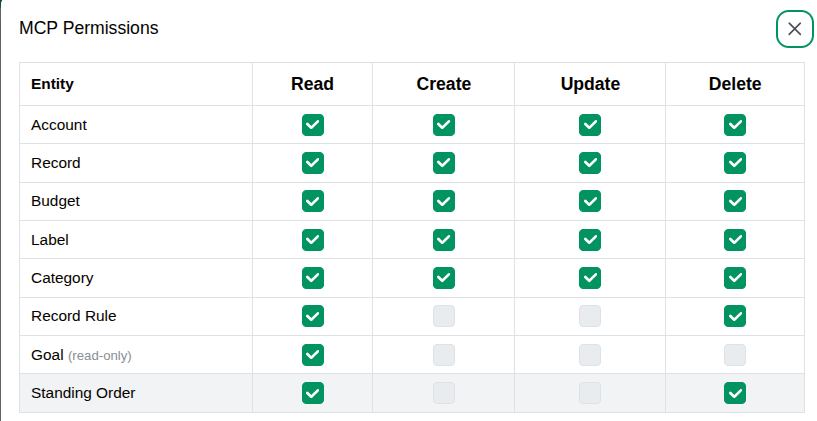Select the Account entity name
Viewport: 817px width, 421px height.
pos(59,125)
